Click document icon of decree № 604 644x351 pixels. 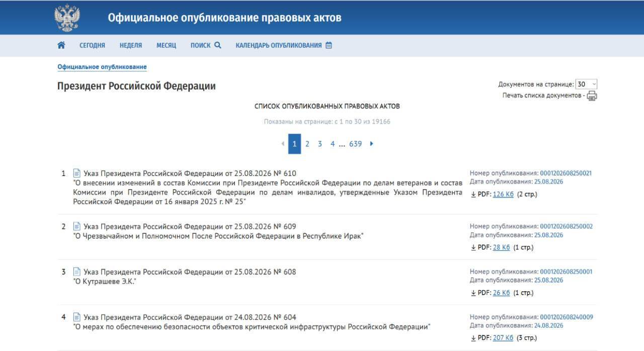[77, 317]
